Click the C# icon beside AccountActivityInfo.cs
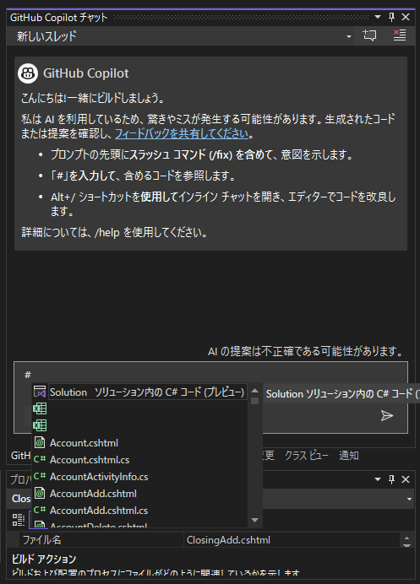The width and height of the screenshot is (420, 584). [x=39, y=476]
